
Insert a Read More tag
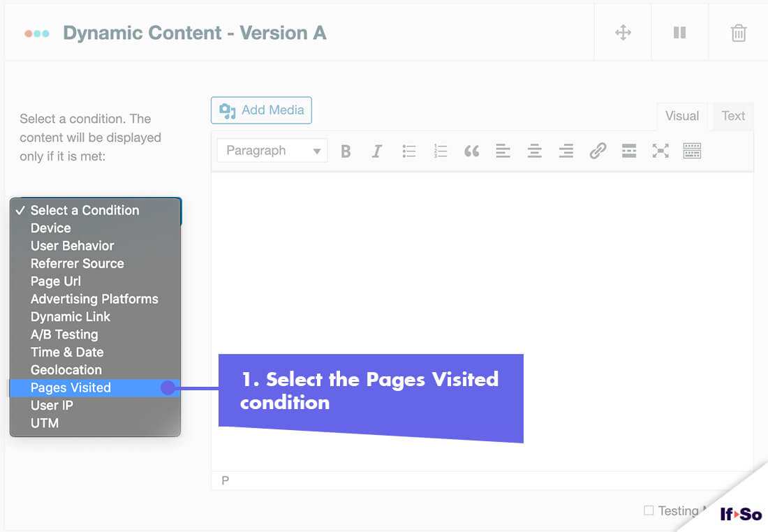coord(629,152)
